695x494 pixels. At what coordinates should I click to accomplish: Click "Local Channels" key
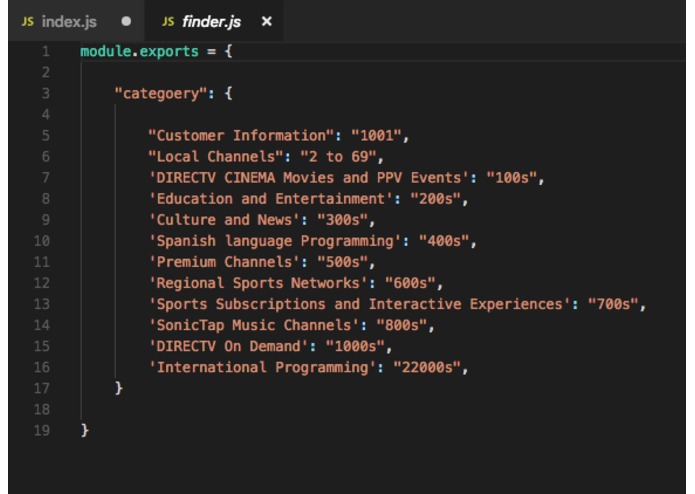pyautogui.click(x=216, y=157)
